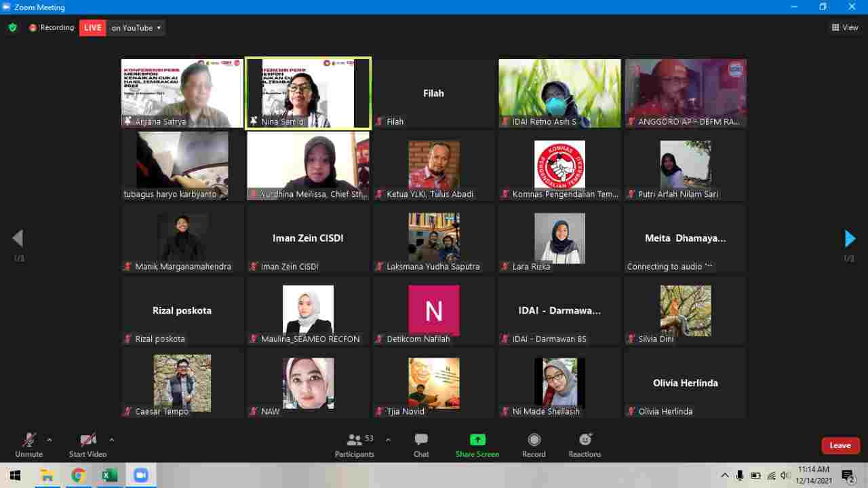Image resolution: width=868 pixels, height=488 pixels.
Task: Click the red Leave button
Action: [x=840, y=445]
